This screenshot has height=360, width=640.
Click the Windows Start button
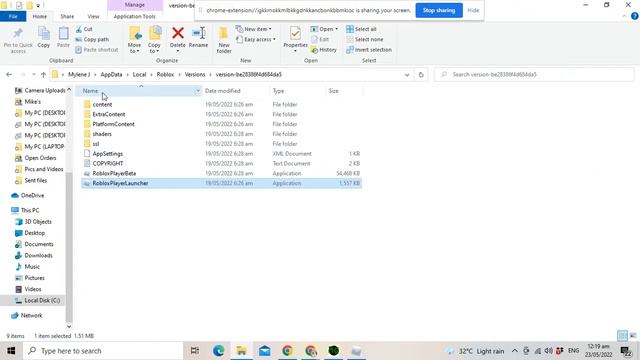coord(11,351)
